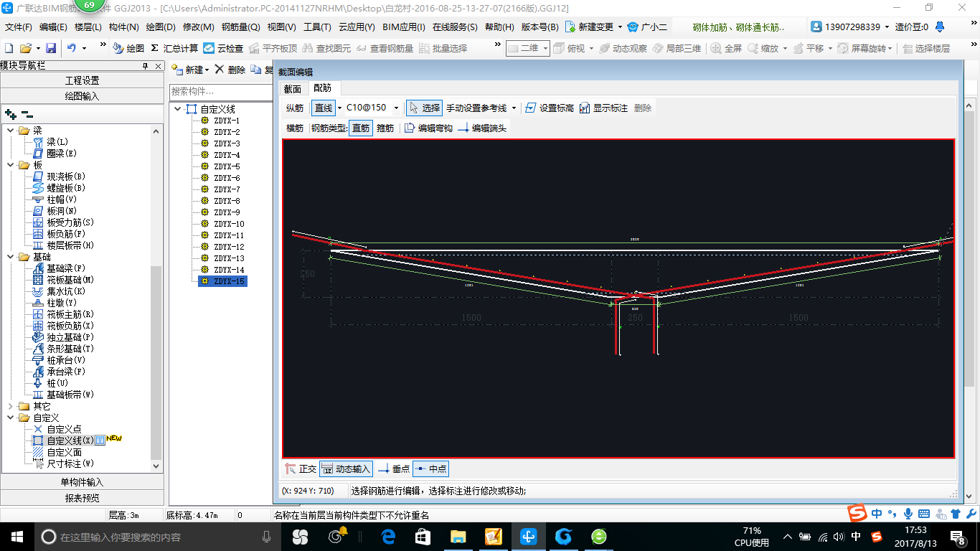Activate the 选择 arrow tool
The height and width of the screenshot is (551, 980).
pyautogui.click(x=424, y=108)
